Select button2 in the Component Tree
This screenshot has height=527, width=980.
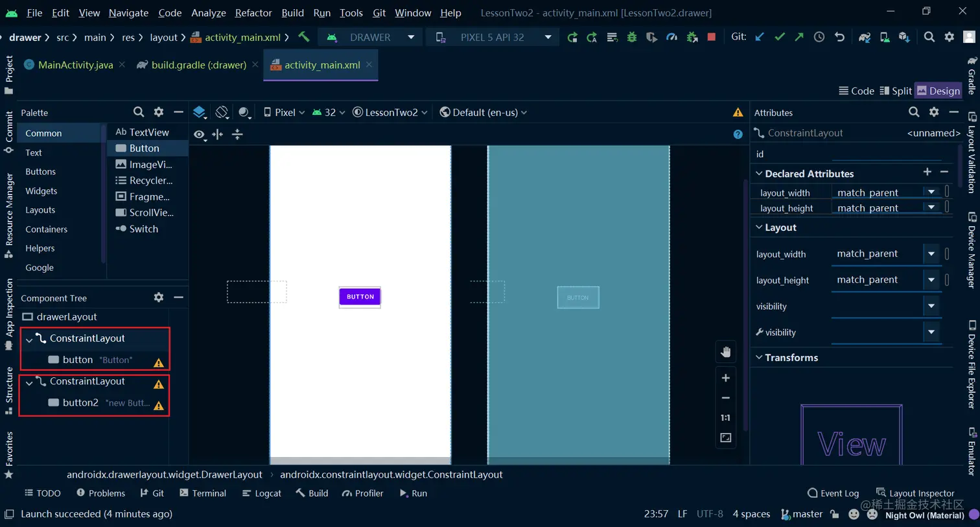coord(80,403)
